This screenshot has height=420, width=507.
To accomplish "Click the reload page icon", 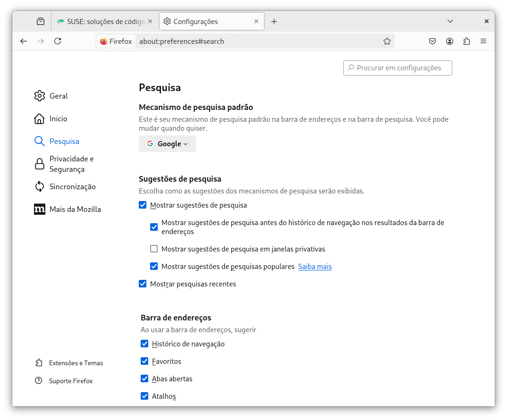I will [x=58, y=41].
